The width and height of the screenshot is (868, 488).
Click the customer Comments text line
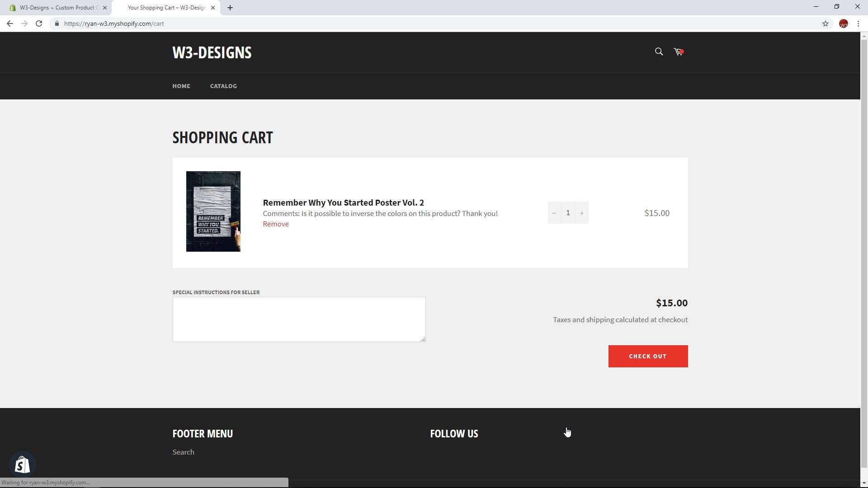[380, 214]
